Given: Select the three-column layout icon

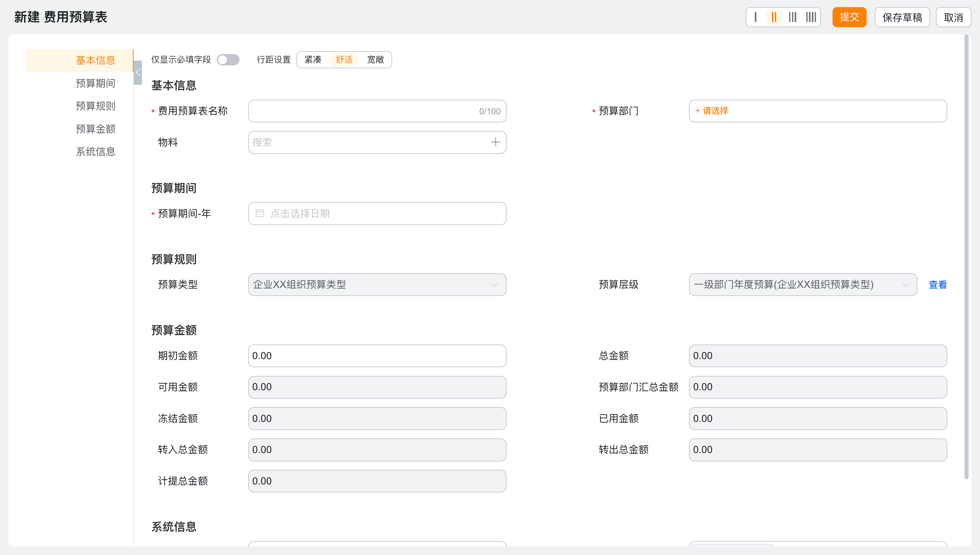Looking at the screenshot, I should click(792, 17).
